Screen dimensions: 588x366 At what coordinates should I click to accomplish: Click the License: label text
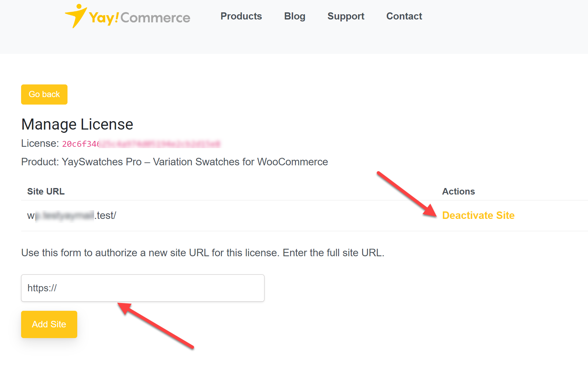(x=40, y=144)
